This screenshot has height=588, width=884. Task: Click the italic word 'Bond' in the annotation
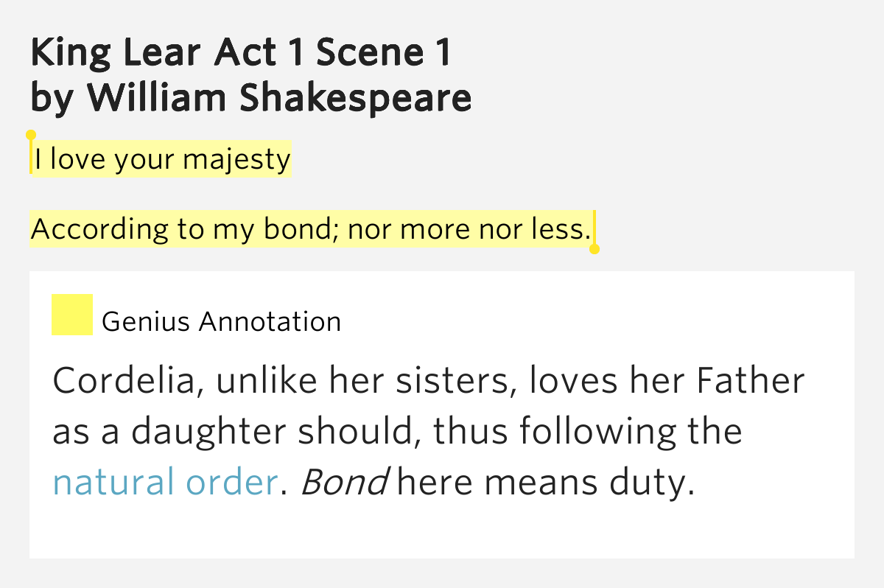(x=345, y=483)
